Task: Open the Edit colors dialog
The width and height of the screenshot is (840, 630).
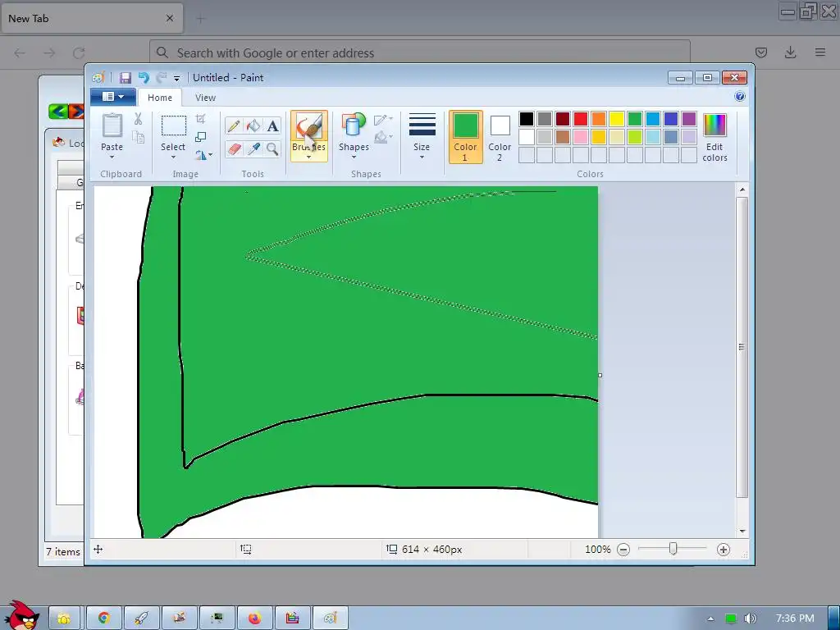Action: click(714, 138)
